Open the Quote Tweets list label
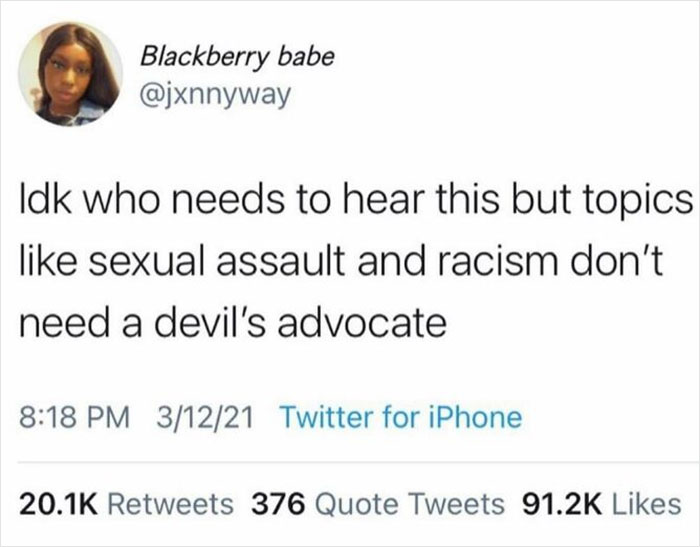 [x=410, y=504]
